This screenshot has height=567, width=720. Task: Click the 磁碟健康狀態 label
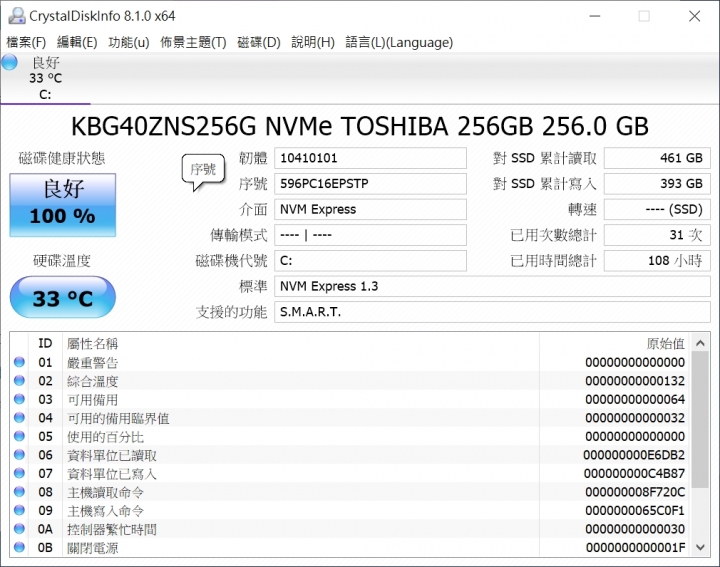pyautogui.click(x=62, y=158)
